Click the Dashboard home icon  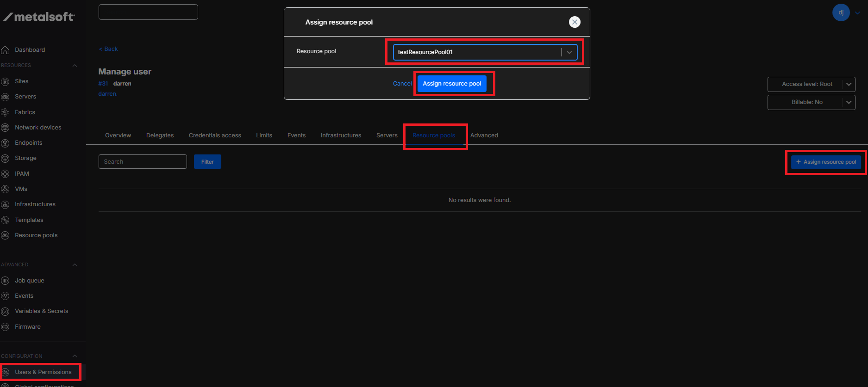6,50
